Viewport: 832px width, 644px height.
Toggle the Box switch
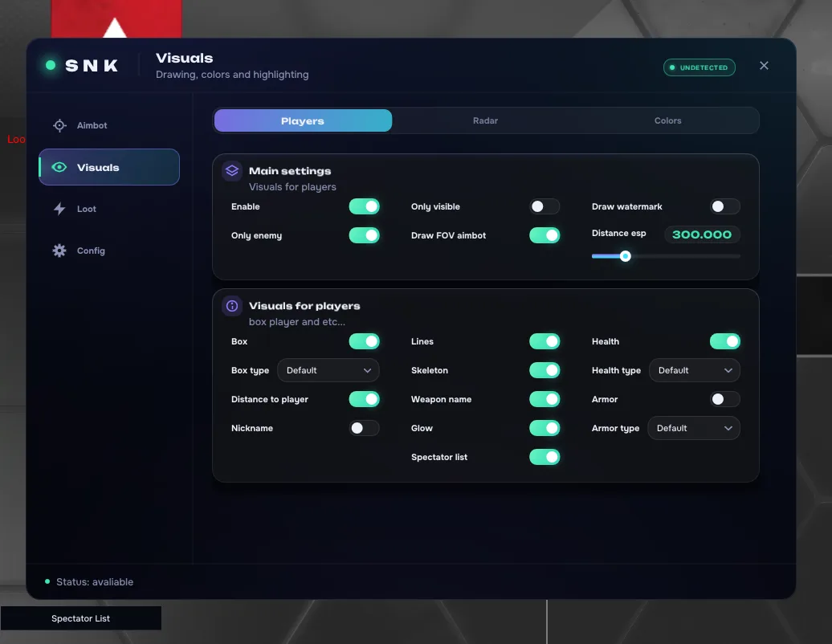click(364, 341)
